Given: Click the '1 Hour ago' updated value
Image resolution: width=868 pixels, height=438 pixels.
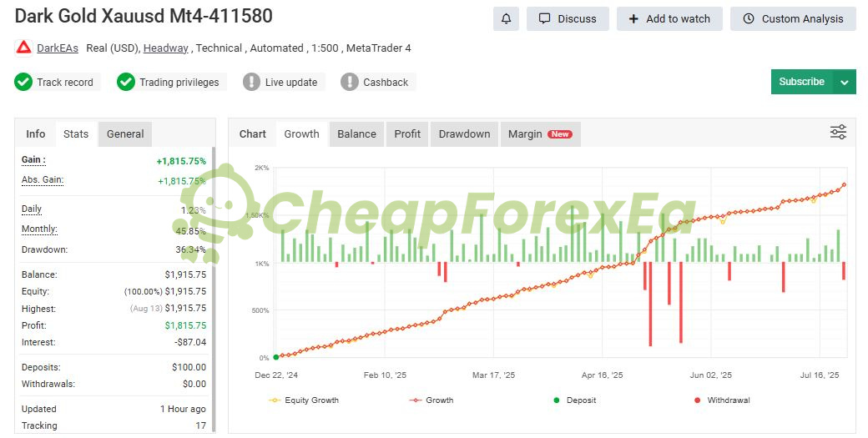Looking at the screenshot, I should pyautogui.click(x=183, y=410).
